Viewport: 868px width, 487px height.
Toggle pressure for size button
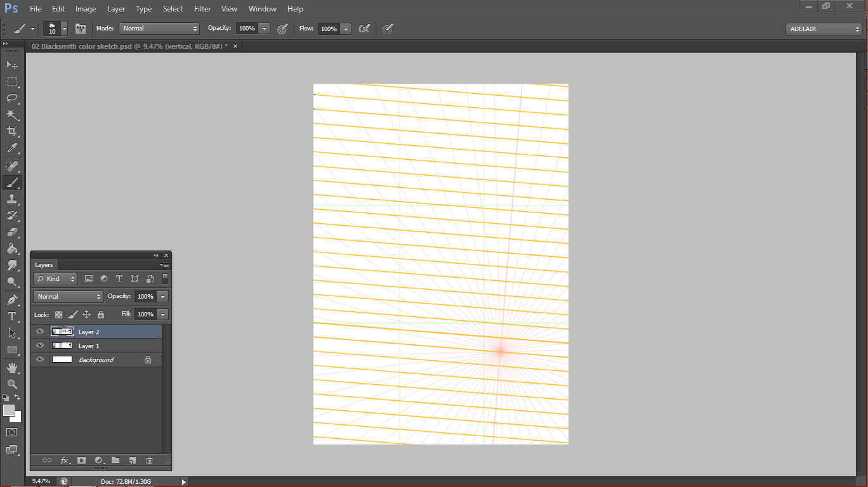click(x=388, y=29)
